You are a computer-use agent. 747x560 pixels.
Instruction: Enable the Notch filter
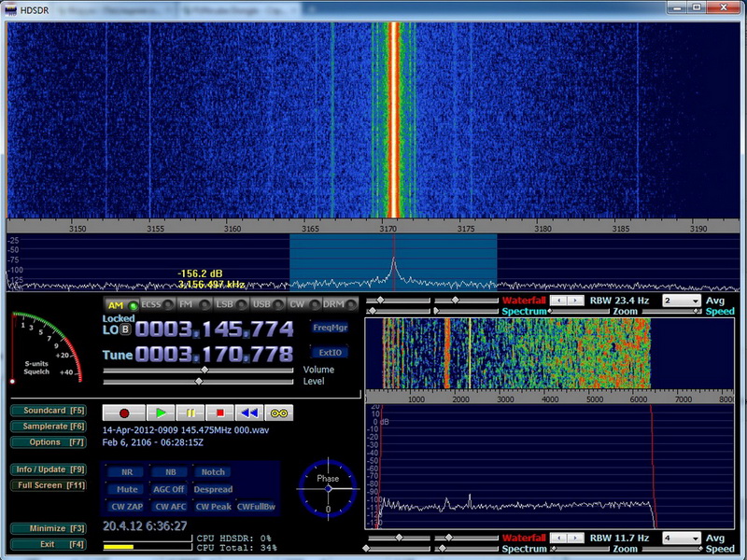[x=213, y=472]
